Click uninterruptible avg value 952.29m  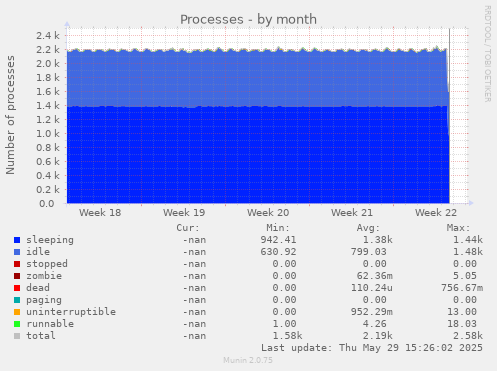click(x=372, y=312)
